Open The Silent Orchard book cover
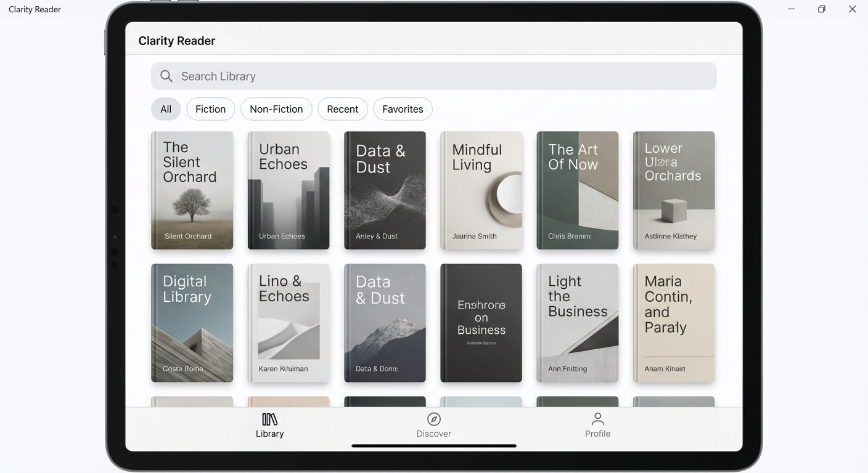The width and height of the screenshot is (868, 473). (x=192, y=190)
